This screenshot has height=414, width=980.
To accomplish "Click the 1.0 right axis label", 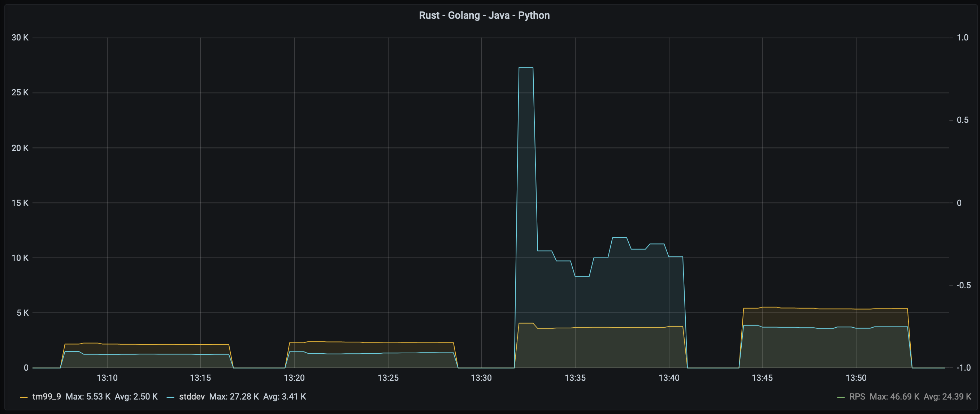I will (x=963, y=38).
